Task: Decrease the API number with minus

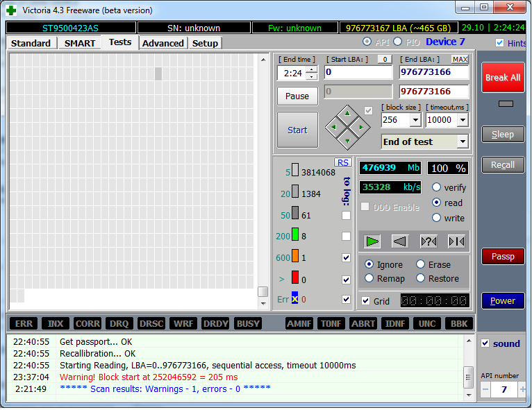Action: pyautogui.click(x=485, y=389)
